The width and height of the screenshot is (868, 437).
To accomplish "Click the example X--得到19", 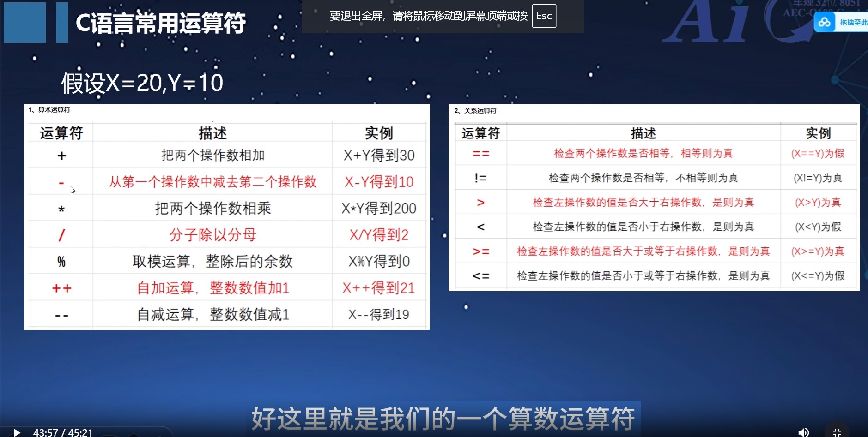I will [379, 314].
